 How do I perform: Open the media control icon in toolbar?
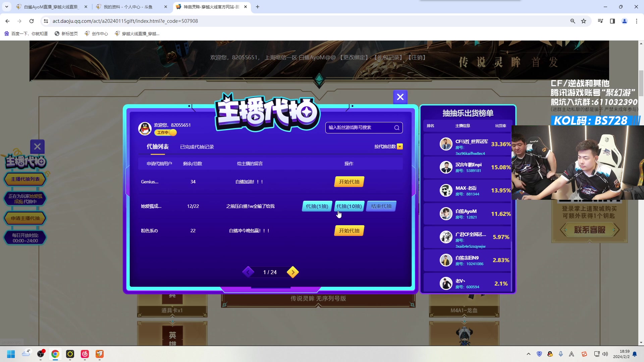(600, 21)
